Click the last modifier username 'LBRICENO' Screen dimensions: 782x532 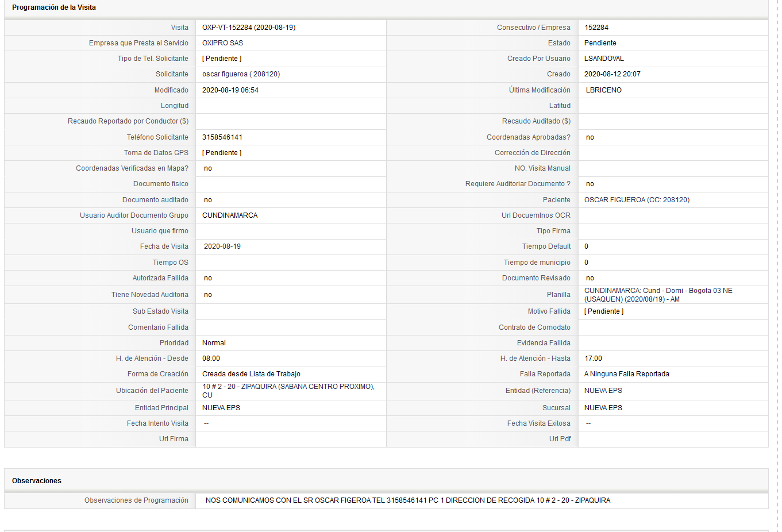pos(604,90)
